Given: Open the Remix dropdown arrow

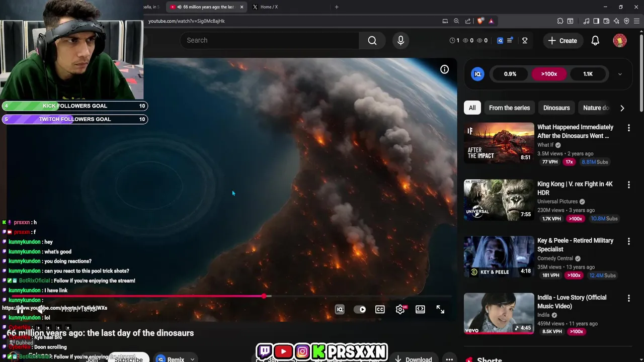Looking at the screenshot, I should 192,359.
